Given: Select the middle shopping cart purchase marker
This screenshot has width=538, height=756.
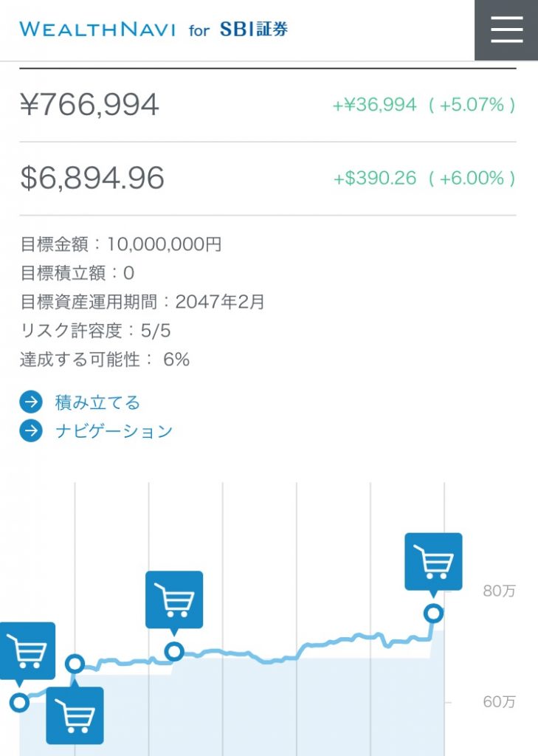Looking at the screenshot, I should (176, 599).
